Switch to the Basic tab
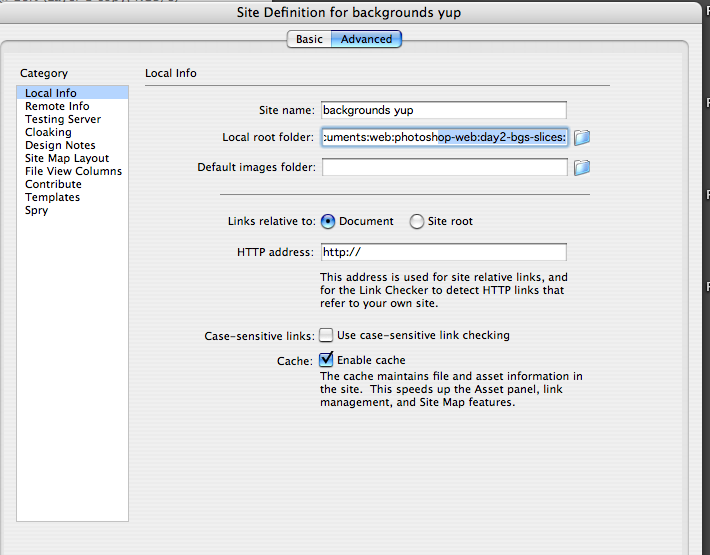Viewport: 710px width, 555px height. point(309,39)
